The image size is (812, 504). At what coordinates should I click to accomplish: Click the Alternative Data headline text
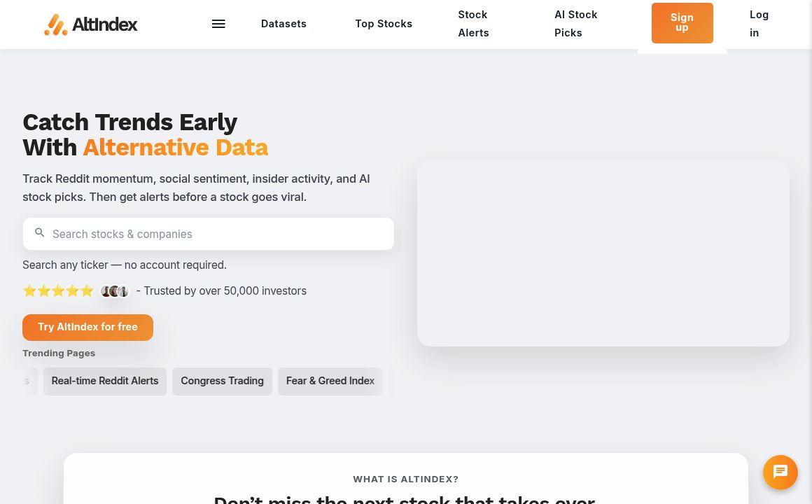point(175,148)
